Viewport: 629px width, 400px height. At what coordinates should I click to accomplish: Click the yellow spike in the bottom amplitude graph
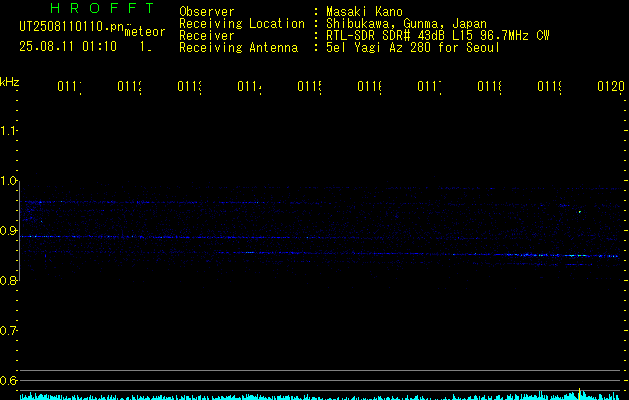pos(579,393)
